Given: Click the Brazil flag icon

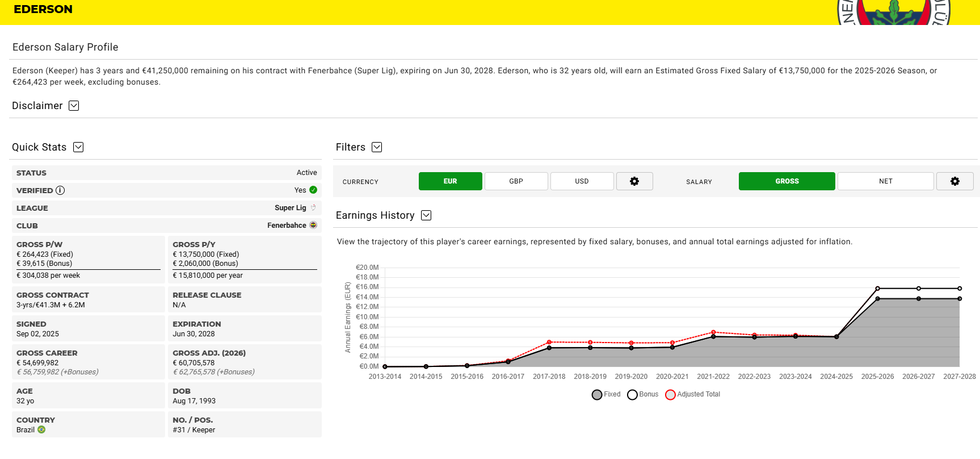Looking at the screenshot, I should pos(41,429).
